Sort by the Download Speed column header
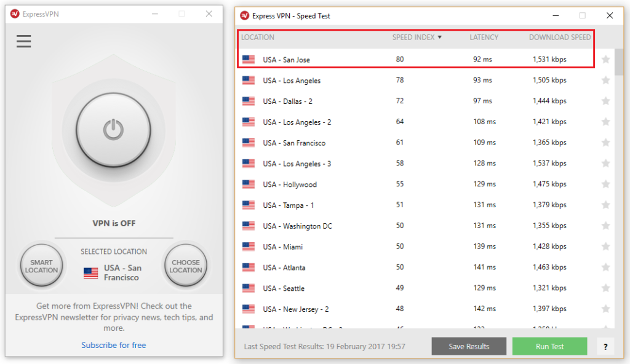 (560, 38)
